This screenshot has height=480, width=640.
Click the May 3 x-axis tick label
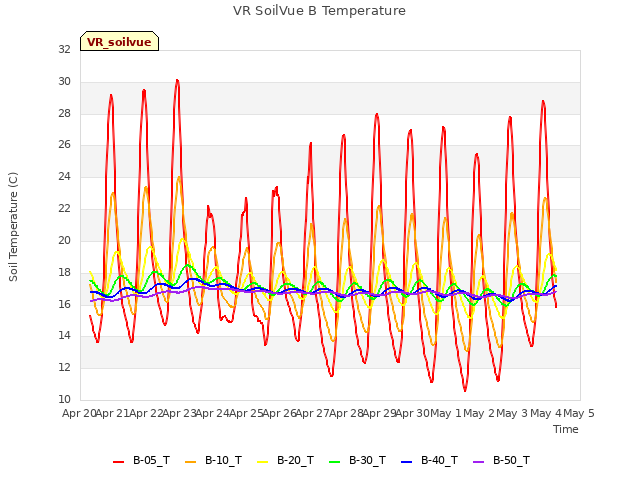513,413
